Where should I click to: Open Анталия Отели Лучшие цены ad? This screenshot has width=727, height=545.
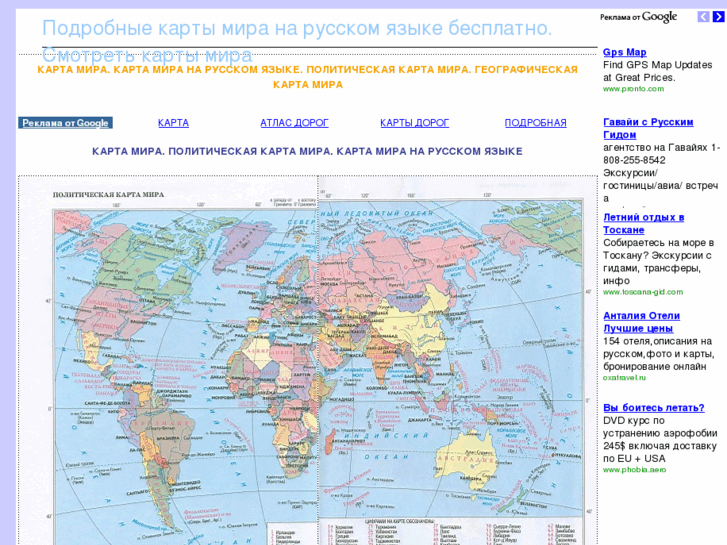pos(641,322)
